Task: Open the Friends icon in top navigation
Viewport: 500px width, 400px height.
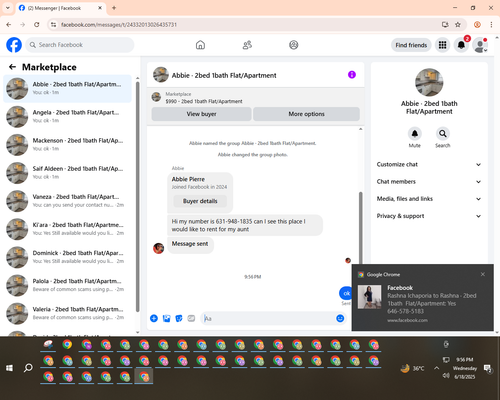Action: click(247, 45)
